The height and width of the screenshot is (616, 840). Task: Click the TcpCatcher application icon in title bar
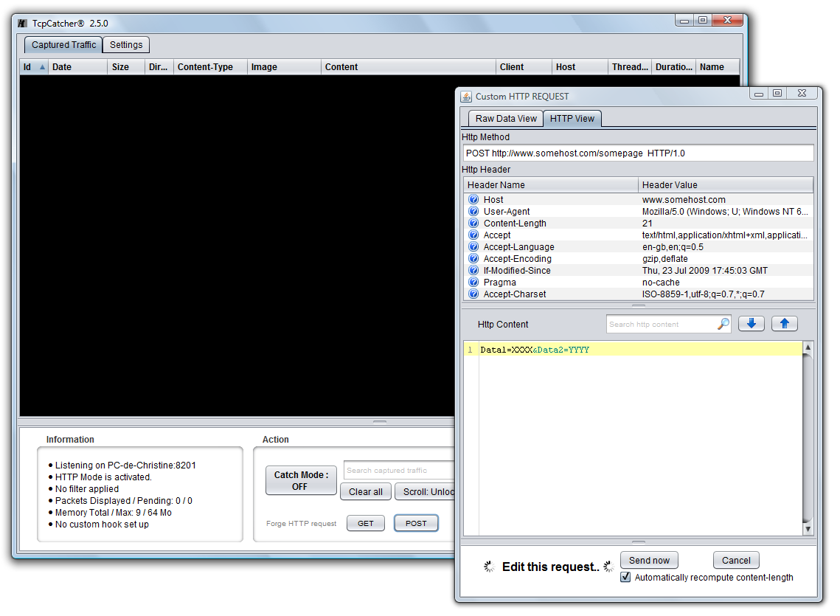coord(23,24)
